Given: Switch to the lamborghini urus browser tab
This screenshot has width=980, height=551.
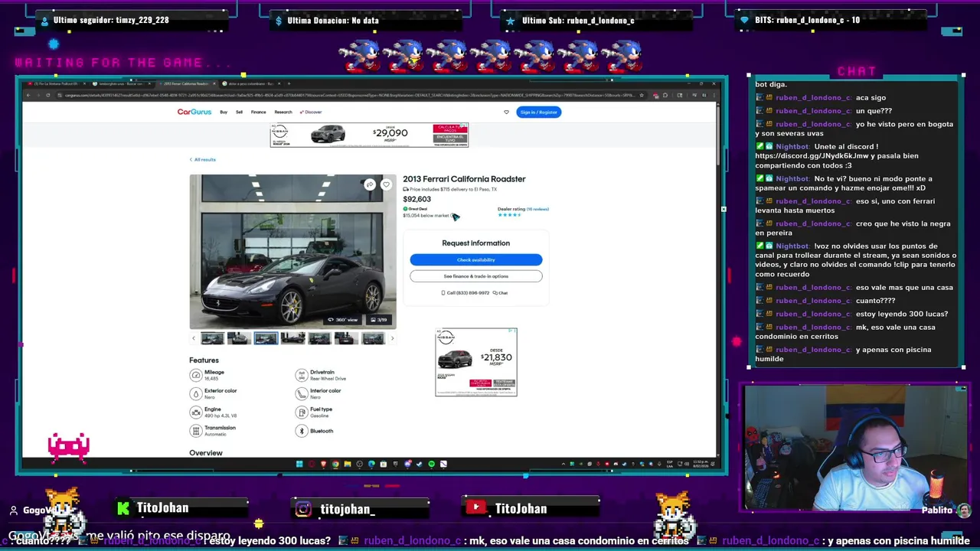Looking at the screenshot, I should click(x=121, y=83).
